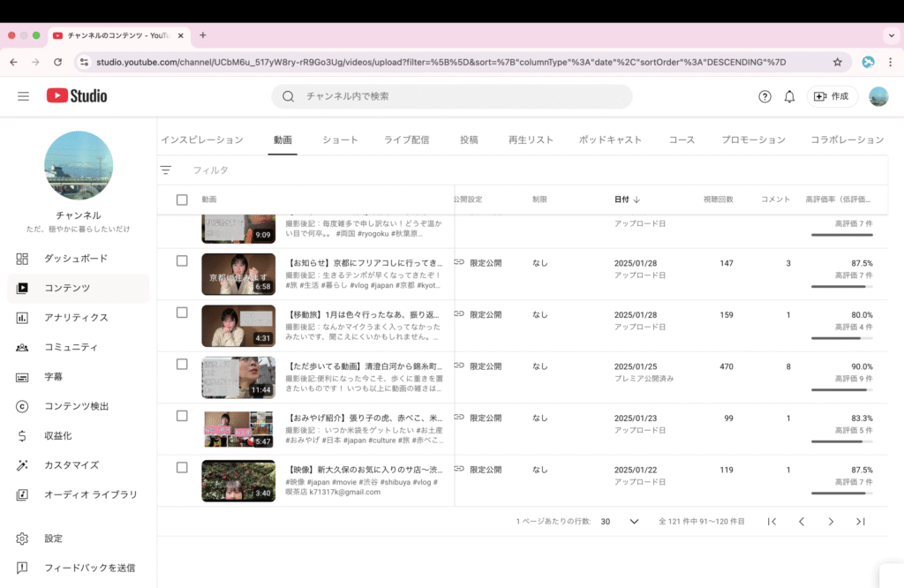Open Chrome's tab search dropdown arrow
The height and width of the screenshot is (588, 904).
[x=890, y=35]
